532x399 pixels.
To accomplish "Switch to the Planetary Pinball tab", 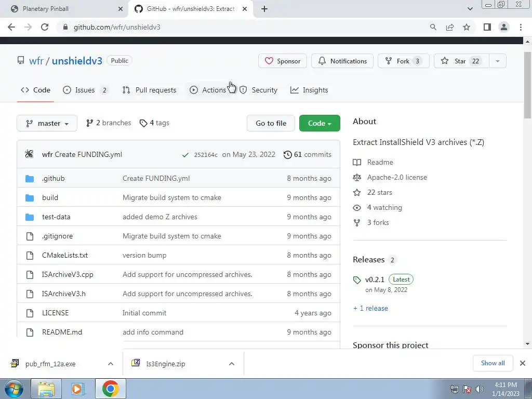I will pos(64,9).
